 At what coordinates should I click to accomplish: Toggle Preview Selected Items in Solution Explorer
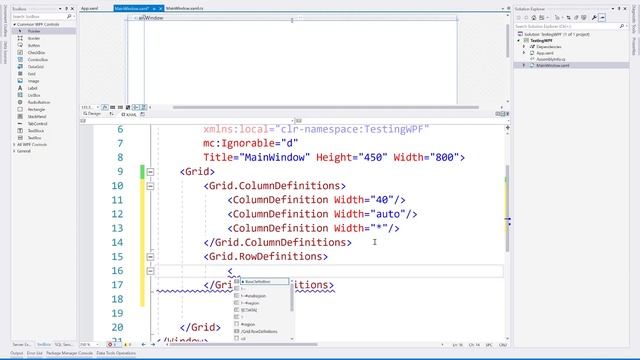tap(602, 18)
